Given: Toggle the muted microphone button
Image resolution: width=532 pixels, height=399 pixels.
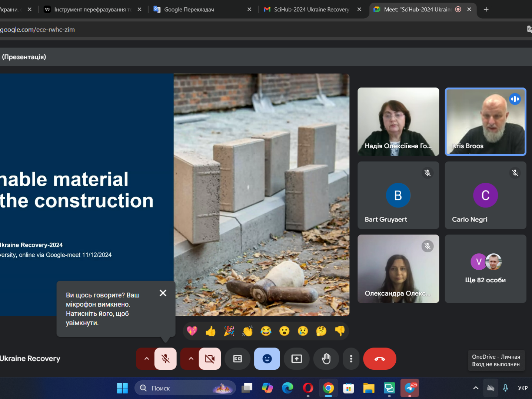Looking at the screenshot, I should 165,359.
